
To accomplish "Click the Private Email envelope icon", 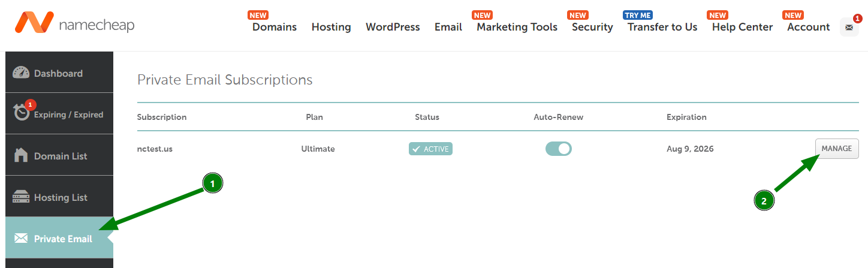I will click(x=21, y=239).
